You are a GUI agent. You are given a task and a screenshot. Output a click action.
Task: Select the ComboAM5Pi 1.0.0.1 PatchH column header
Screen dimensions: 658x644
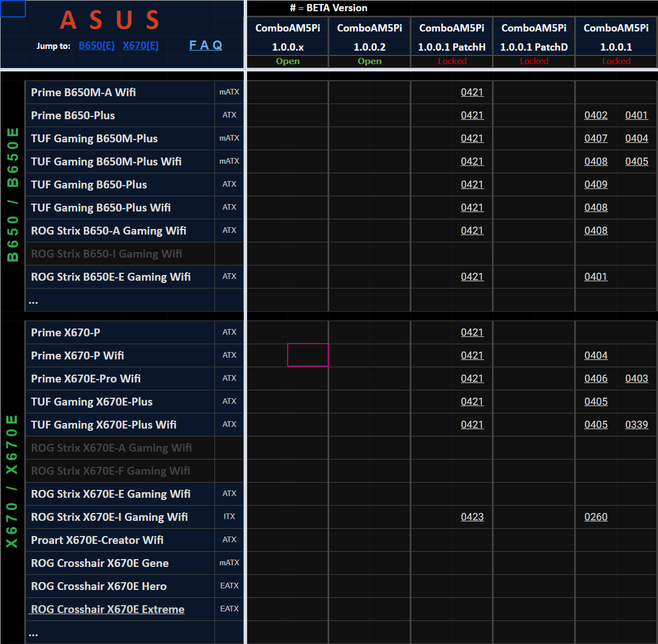pyautogui.click(x=451, y=37)
